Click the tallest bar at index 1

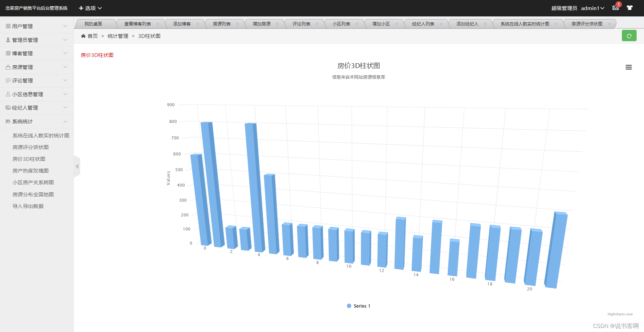(213, 184)
